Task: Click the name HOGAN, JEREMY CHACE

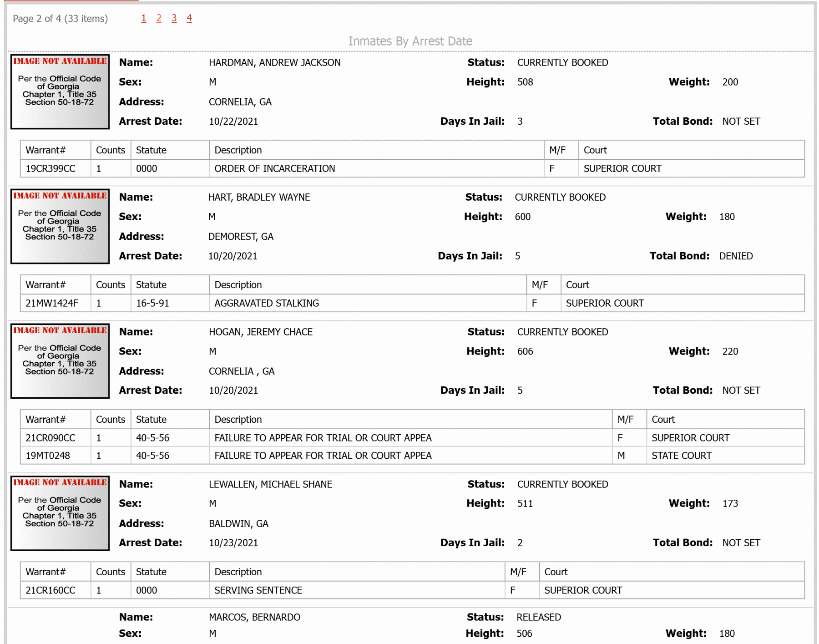Action: tap(261, 332)
